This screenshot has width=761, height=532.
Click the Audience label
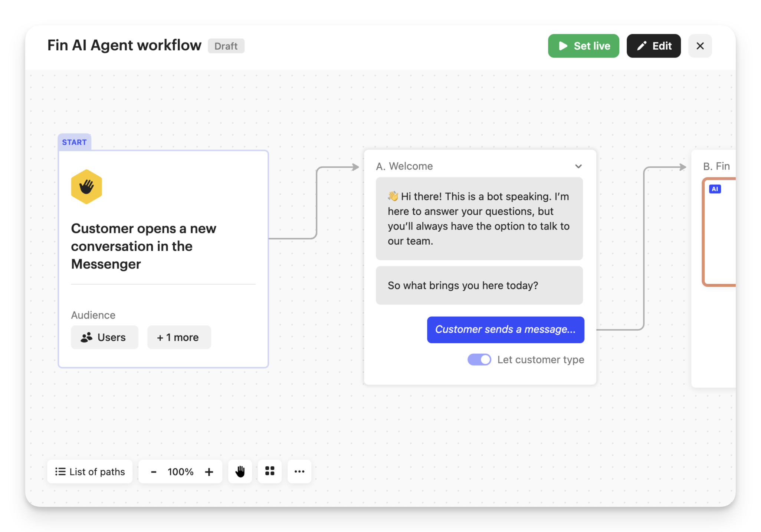point(93,315)
